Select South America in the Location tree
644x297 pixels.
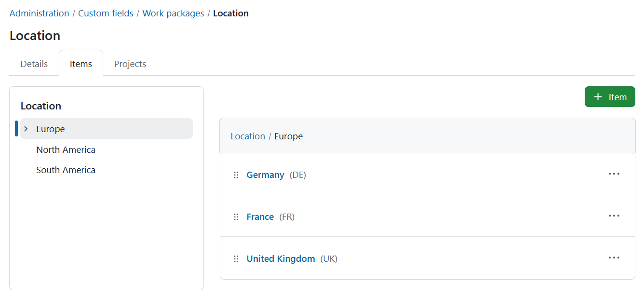coord(66,170)
